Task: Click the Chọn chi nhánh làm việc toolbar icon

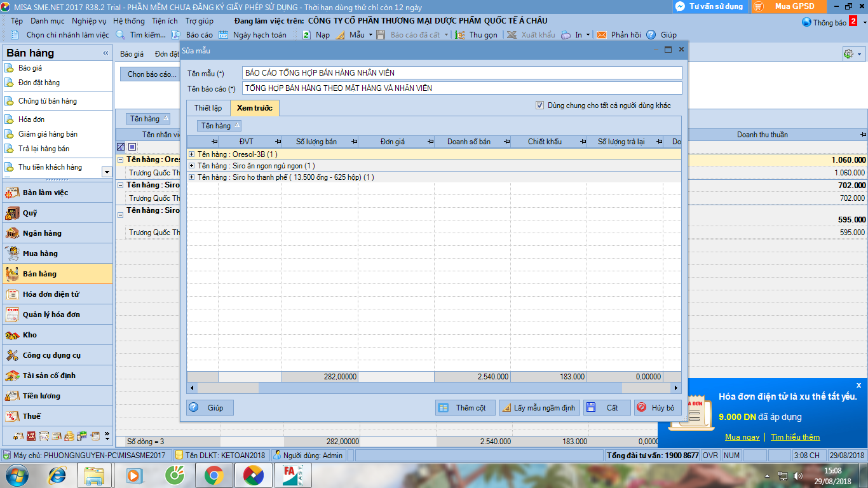Action: (x=16, y=35)
